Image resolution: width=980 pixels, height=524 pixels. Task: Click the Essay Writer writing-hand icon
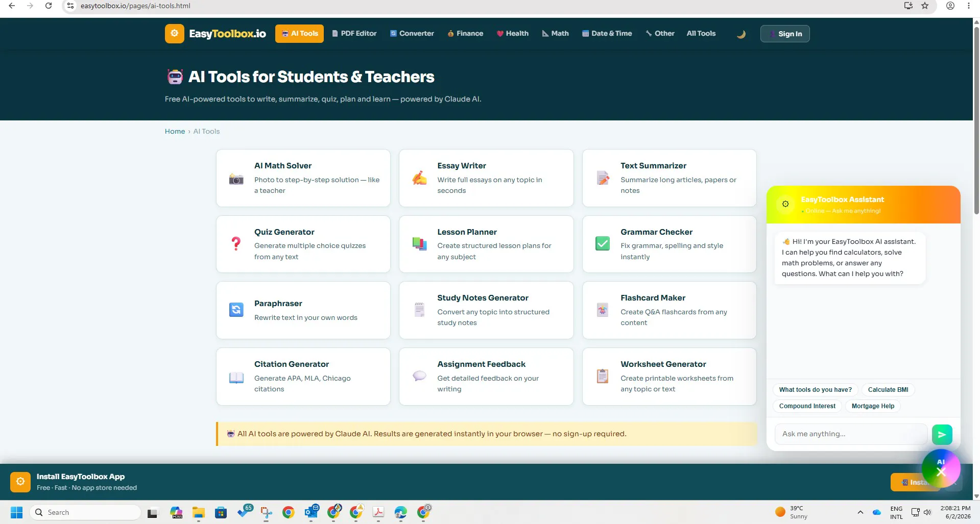(x=419, y=178)
